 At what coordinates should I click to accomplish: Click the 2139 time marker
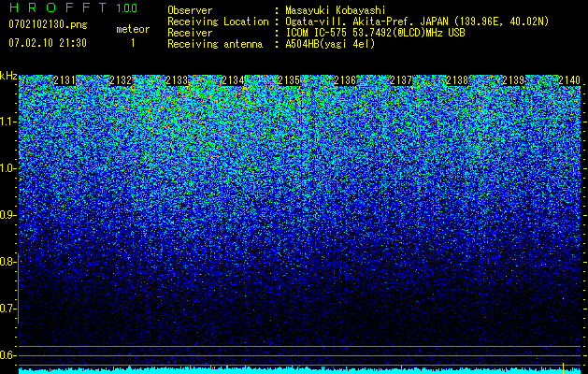pyautogui.click(x=513, y=80)
